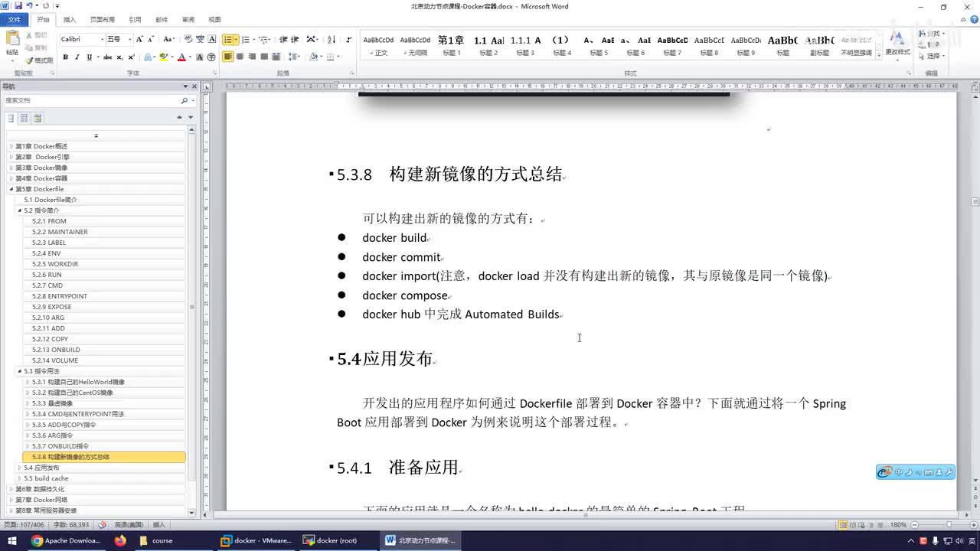Image resolution: width=980 pixels, height=551 pixels.
Task: Switch to the 引用 (References) tab
Action: coord(135,20)
